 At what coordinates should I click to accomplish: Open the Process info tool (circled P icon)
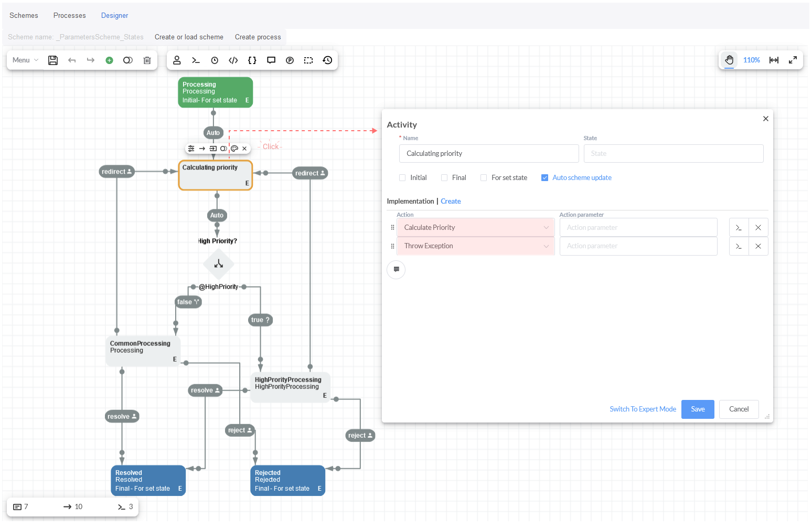(x=290, y=60)
